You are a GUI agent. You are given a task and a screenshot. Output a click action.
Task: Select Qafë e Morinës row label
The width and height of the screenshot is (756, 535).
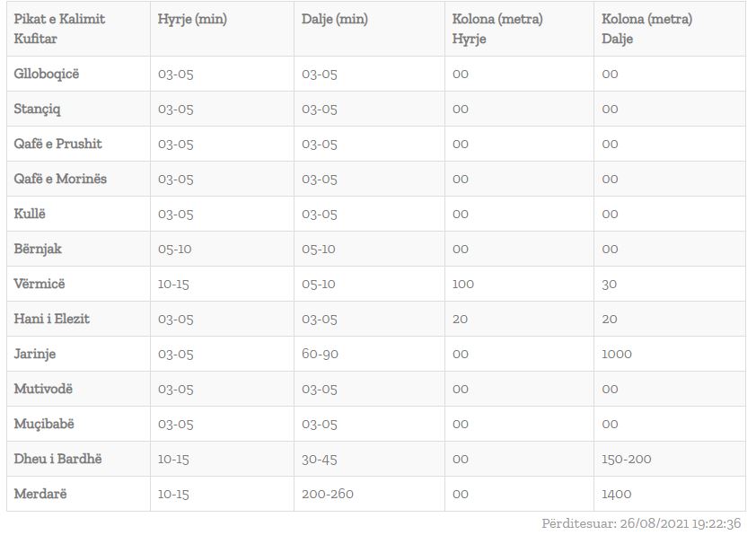(x=60, y=179)
